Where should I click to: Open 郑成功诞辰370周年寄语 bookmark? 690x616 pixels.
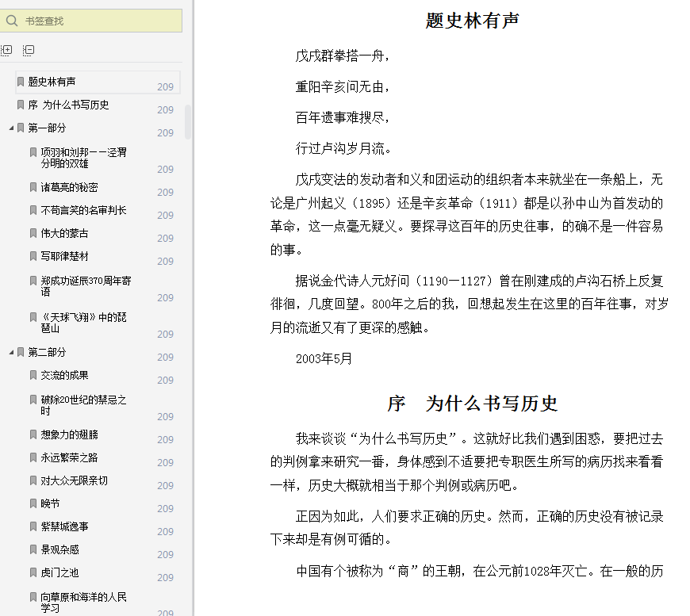pos(86,286)
